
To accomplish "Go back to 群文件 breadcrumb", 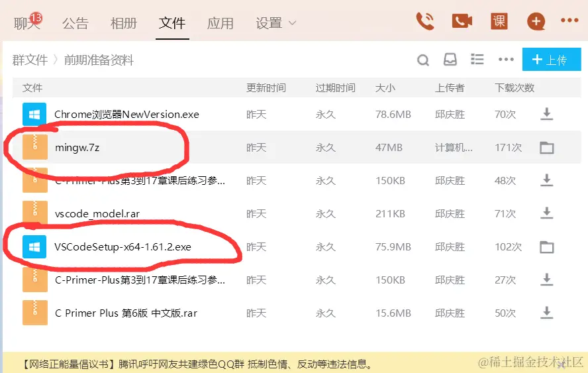I will tap(30, 60).
